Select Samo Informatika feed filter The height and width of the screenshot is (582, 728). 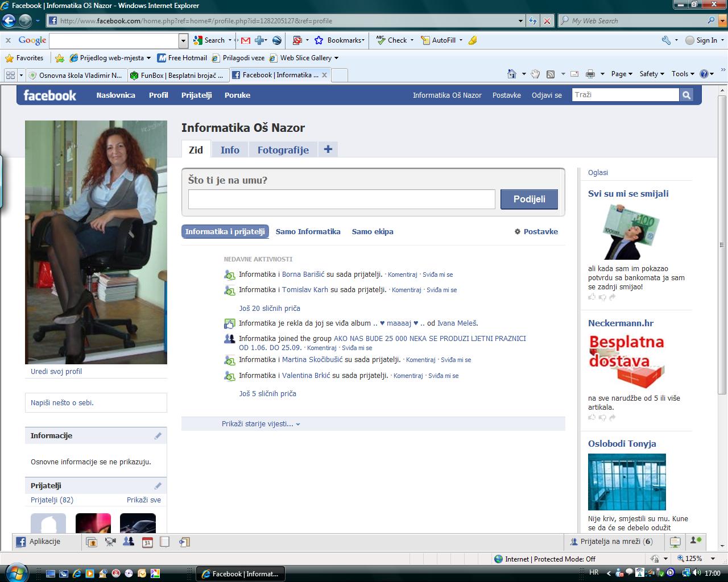(308, 232)
